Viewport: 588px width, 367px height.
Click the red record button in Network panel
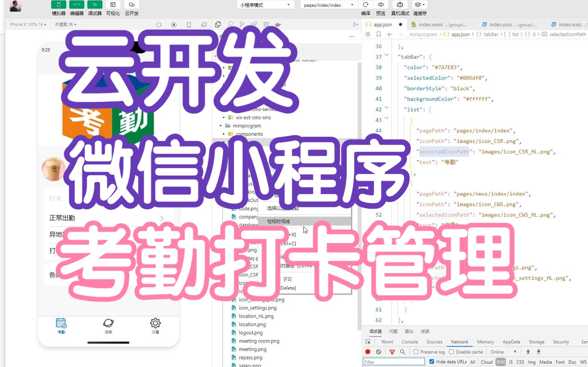pyautogui.click(x=367, y=352)
